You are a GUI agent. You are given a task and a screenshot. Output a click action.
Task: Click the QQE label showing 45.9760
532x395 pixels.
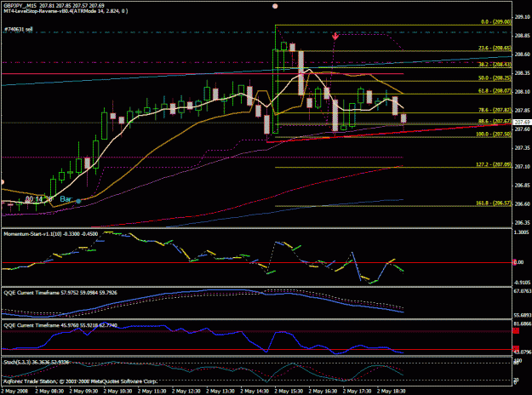click(x=60, y=325)
